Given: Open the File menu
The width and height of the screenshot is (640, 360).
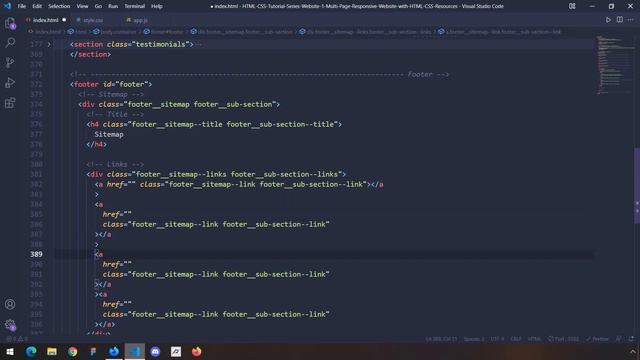Looking at the screenshot, I should point(22,6).
